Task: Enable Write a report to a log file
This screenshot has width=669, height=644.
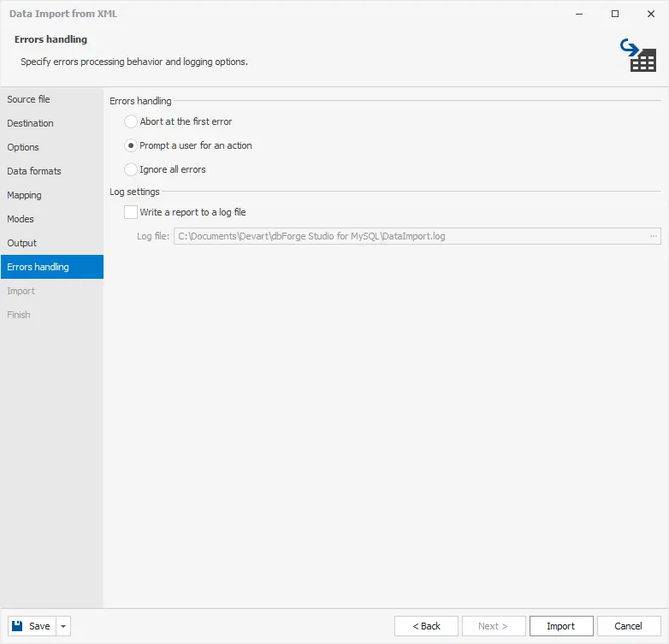Action: tap(131, 212)
